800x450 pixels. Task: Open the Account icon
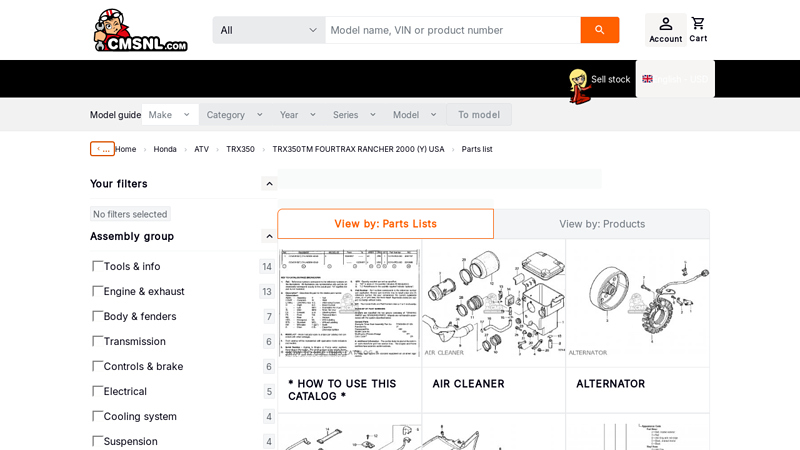point(665,30)
